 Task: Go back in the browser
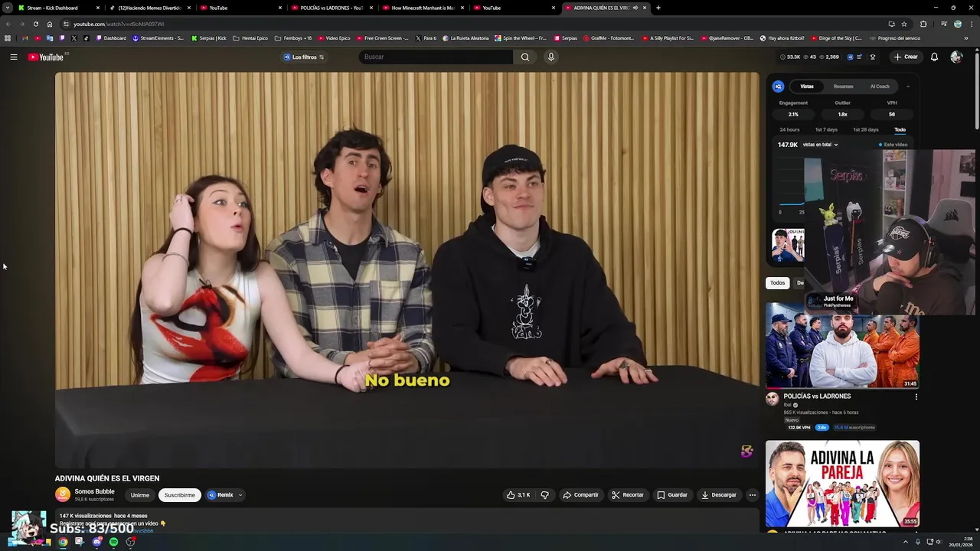coord(8,24)
